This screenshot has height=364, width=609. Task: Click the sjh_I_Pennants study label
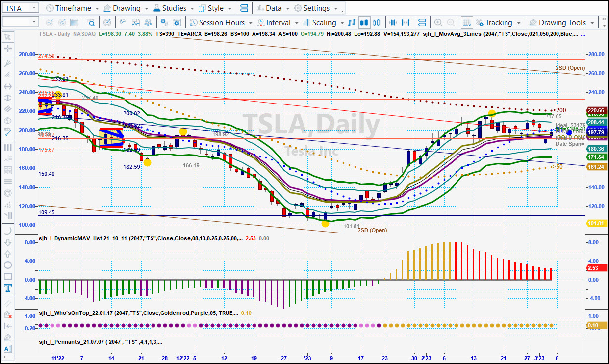click(101, 342)
